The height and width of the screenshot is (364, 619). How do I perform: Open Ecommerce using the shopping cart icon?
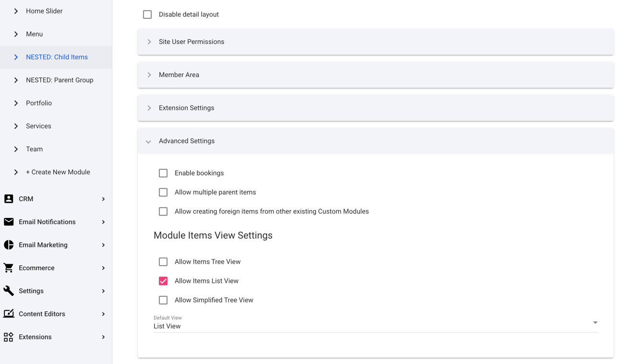click(8, 268)
